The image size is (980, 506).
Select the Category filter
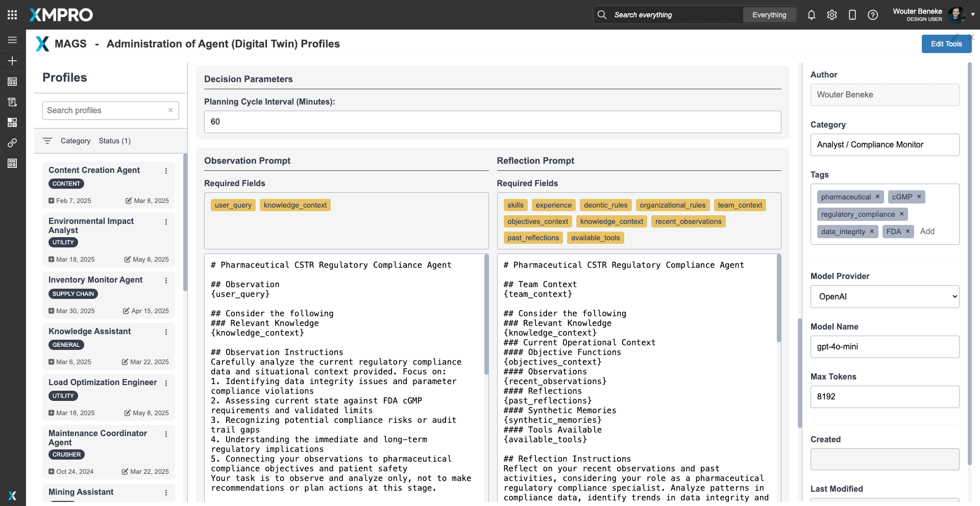75,141
